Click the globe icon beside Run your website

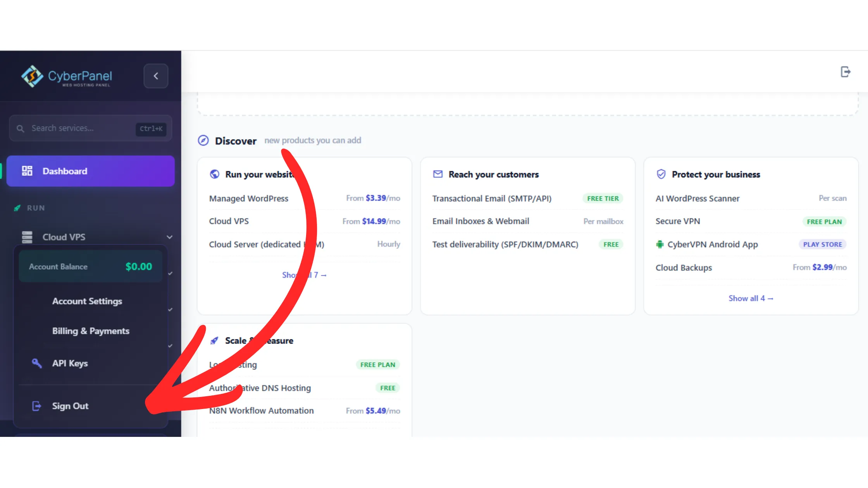[215, 174]
